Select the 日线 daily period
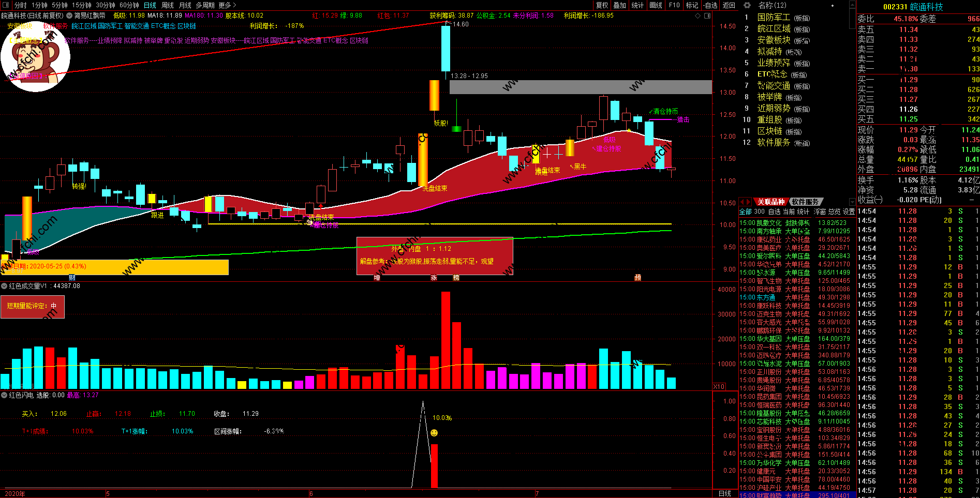 (x=150, y=5)
